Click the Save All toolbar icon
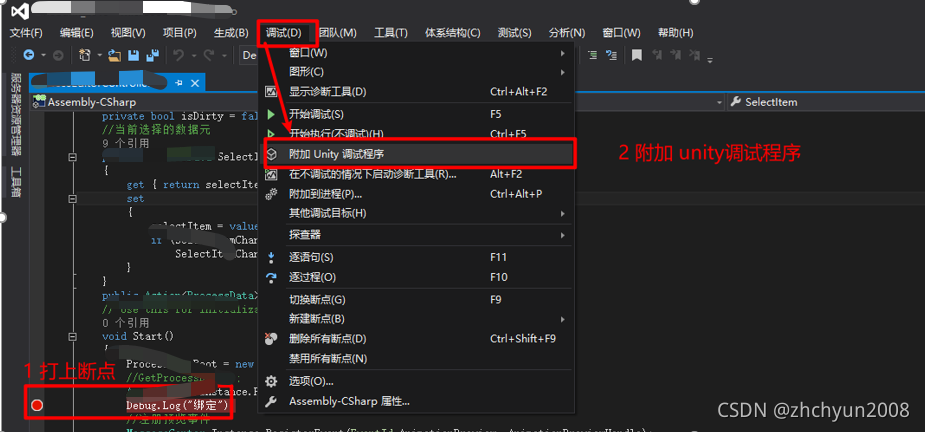Viewport: 925px width, 432px height. pos(153,55)
